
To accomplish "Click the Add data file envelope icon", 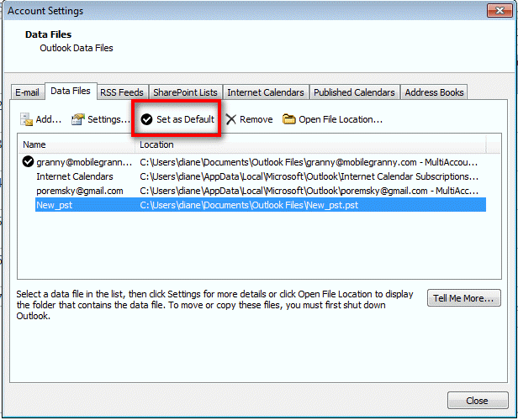I will coord(26,119).
